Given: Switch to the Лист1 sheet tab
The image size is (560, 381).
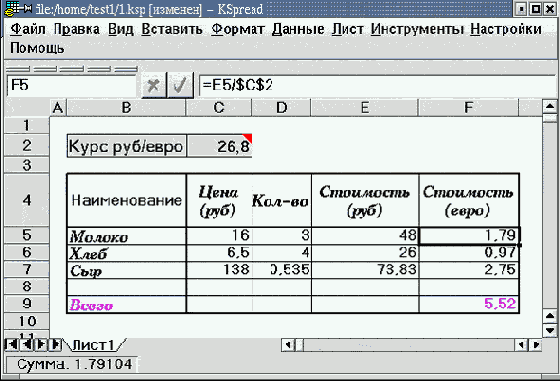Looking at the screenshot, I should 94,345.
